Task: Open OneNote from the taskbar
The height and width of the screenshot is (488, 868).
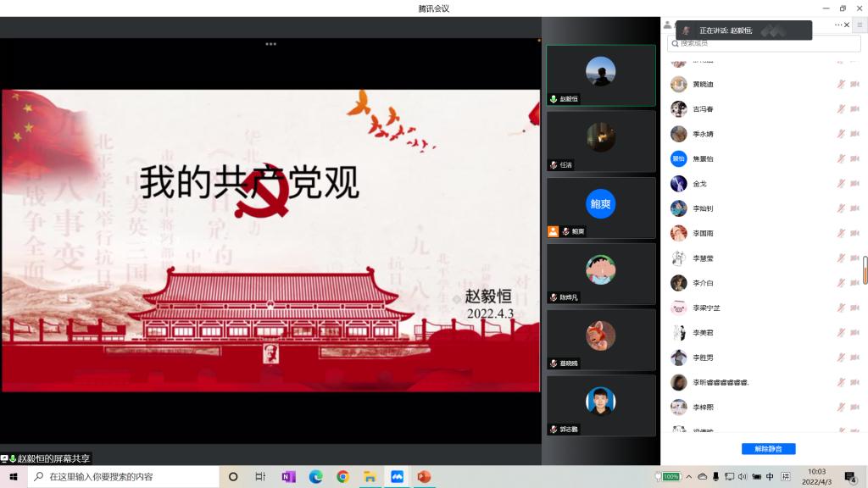Action: pyautogui.click(x=288, y=476)
